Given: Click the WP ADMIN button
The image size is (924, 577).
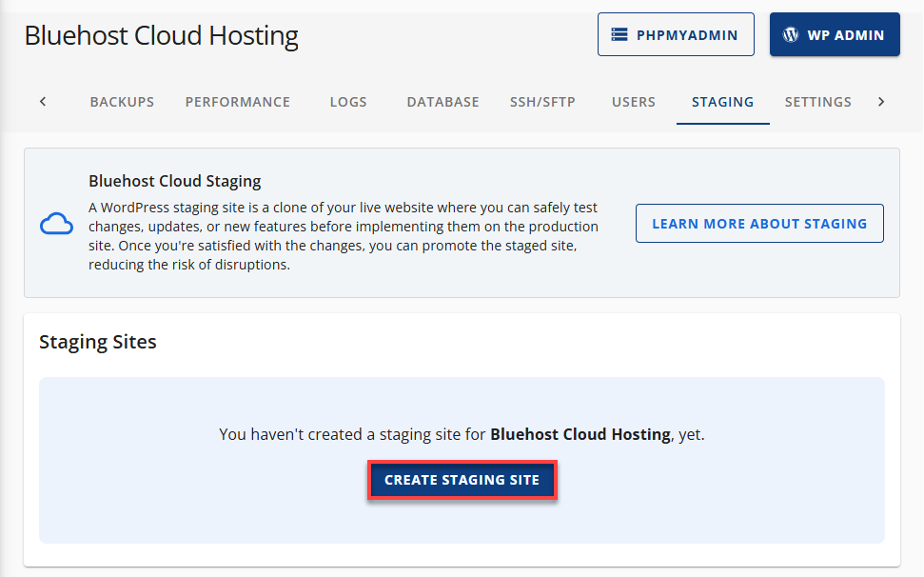Looking at the screenshot, I should point(835,33).
